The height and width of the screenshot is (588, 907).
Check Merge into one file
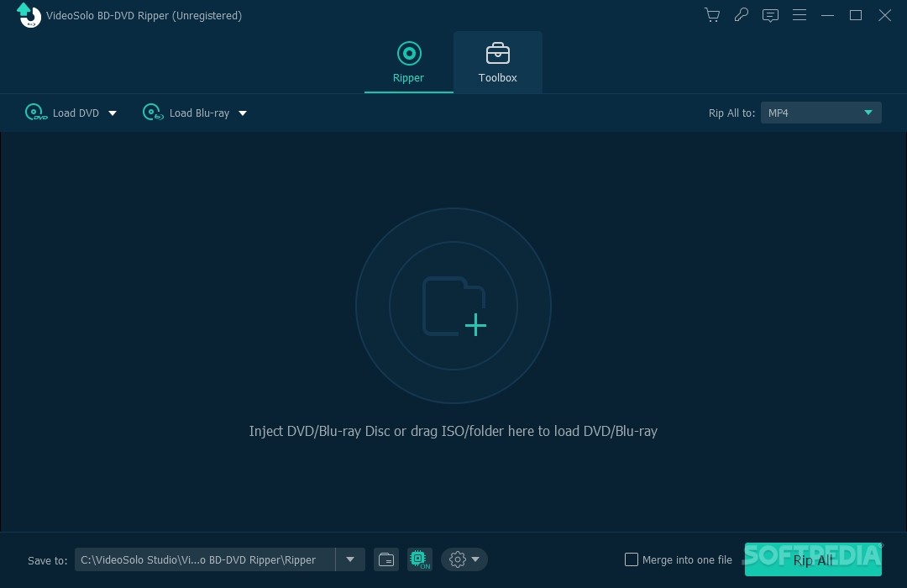(631, 559)
